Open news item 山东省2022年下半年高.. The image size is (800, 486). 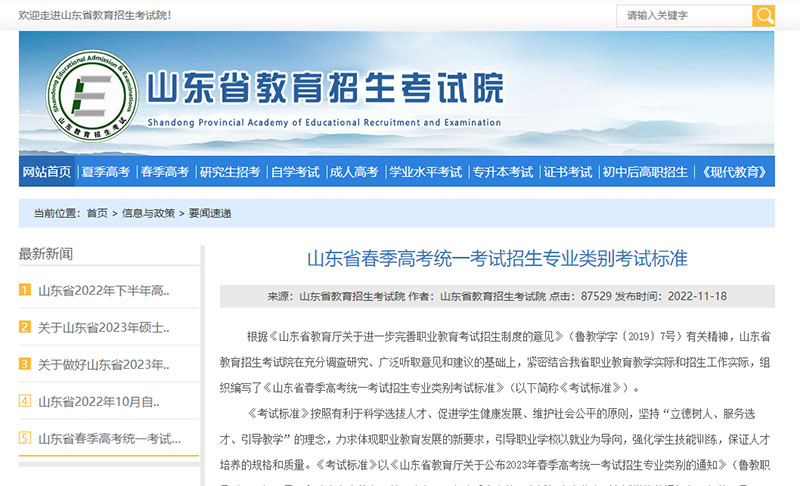point(104,291)
